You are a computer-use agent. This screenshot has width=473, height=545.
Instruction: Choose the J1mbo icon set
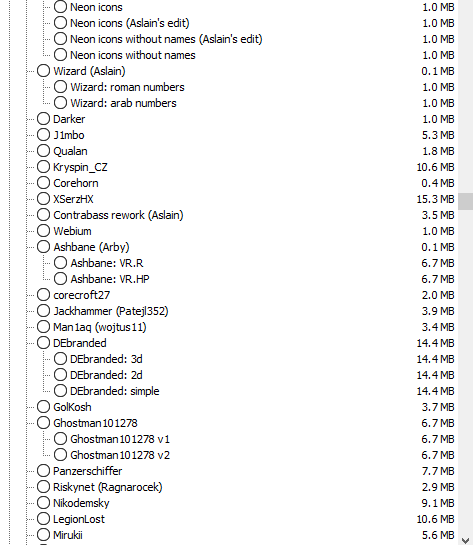click(x=43, y=135)
